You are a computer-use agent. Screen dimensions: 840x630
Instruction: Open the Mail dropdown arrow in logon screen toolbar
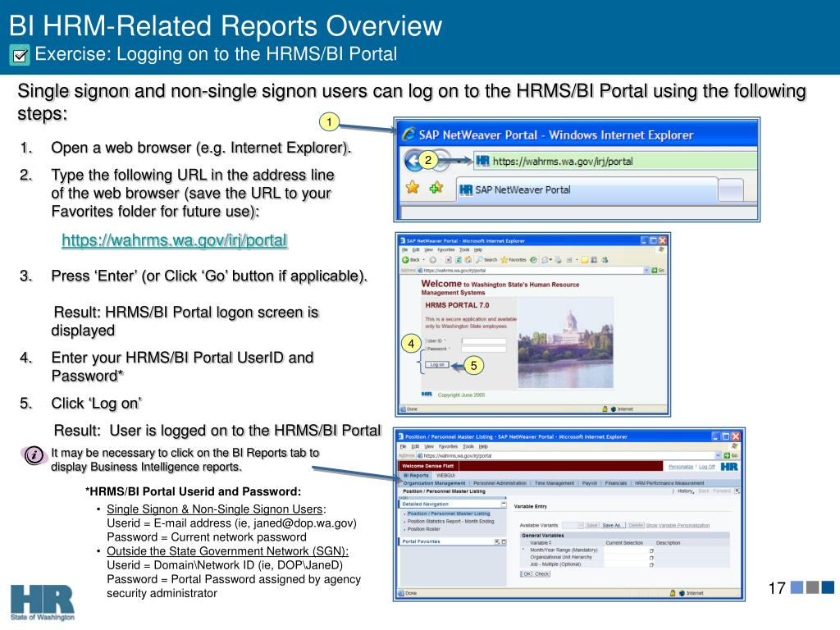click(x=550, y=260)
